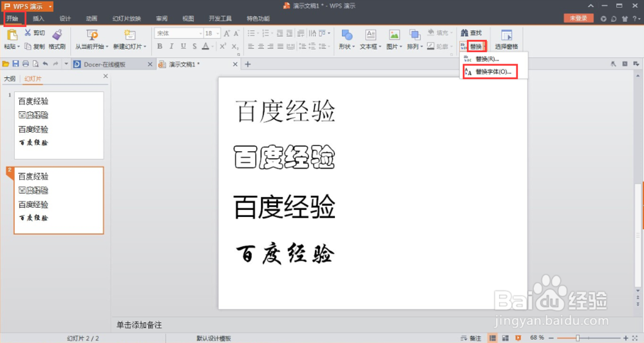
Task: Undo the last action
Action: tap(45, 64)
